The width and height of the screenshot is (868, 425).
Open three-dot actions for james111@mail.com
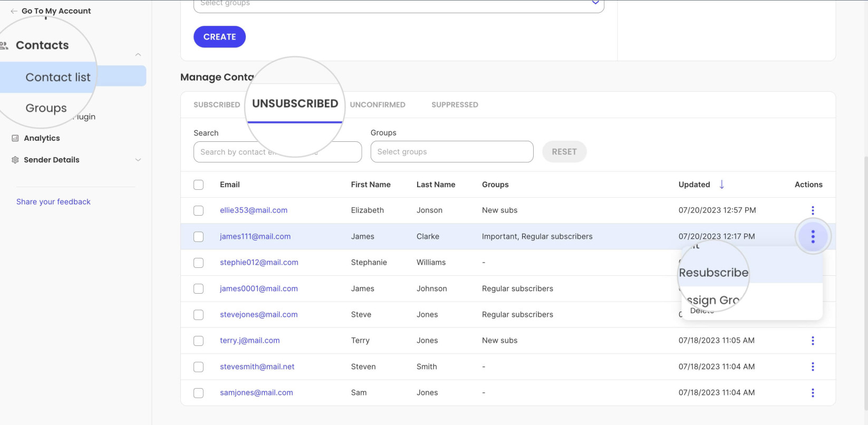[x=813, y=237]
